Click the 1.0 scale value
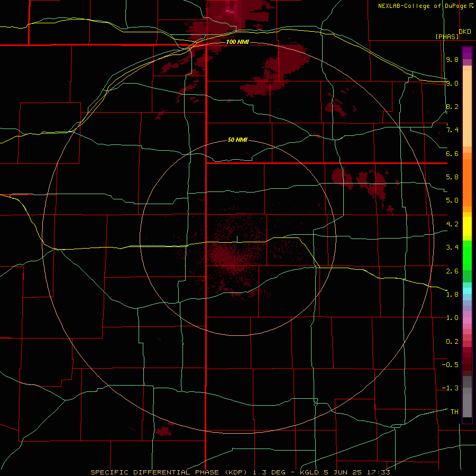 click(452, 318)
